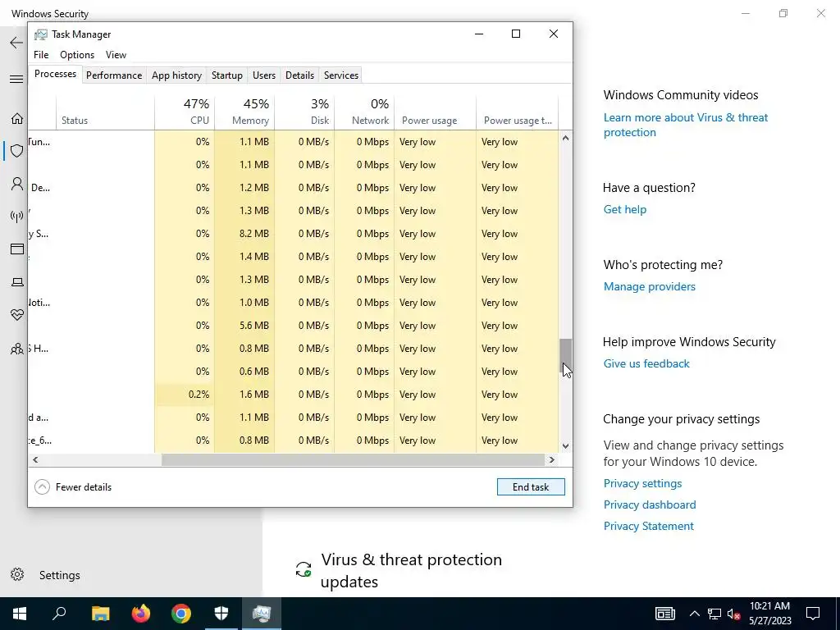
Task: Open Device security laptop icon
Action: pyautogui.click(x=17, y=282)
